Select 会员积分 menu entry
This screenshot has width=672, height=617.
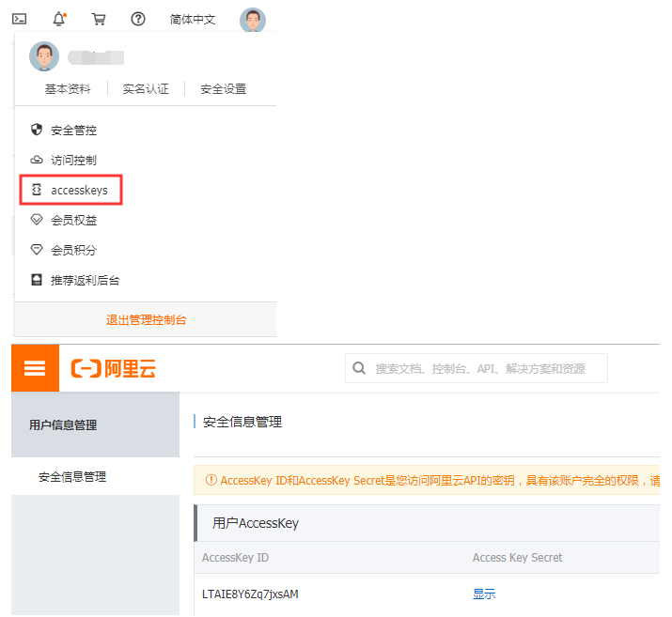pyautogui.click(x=73, y=250)
